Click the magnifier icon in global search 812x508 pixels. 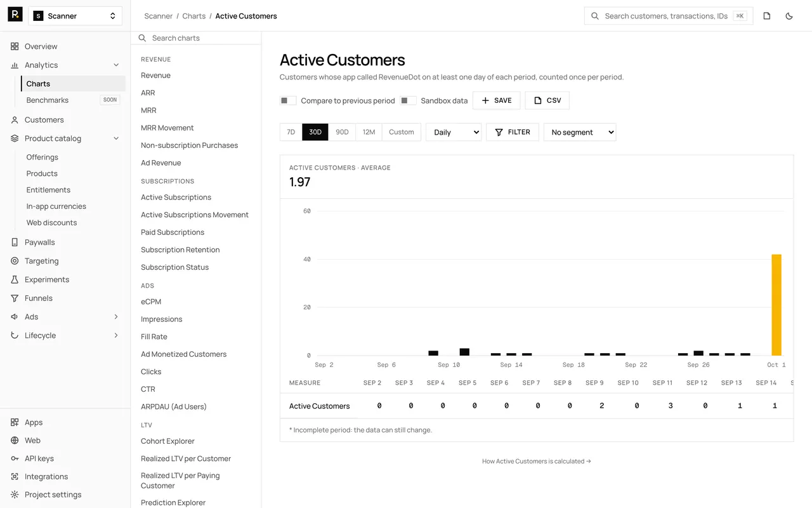(x=595, y=16)
